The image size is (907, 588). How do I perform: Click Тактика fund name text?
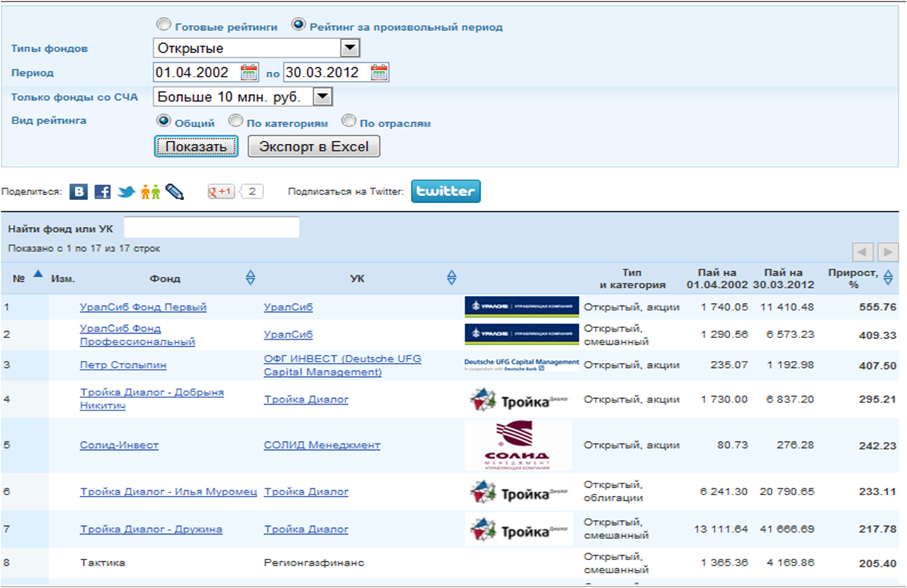102,563
